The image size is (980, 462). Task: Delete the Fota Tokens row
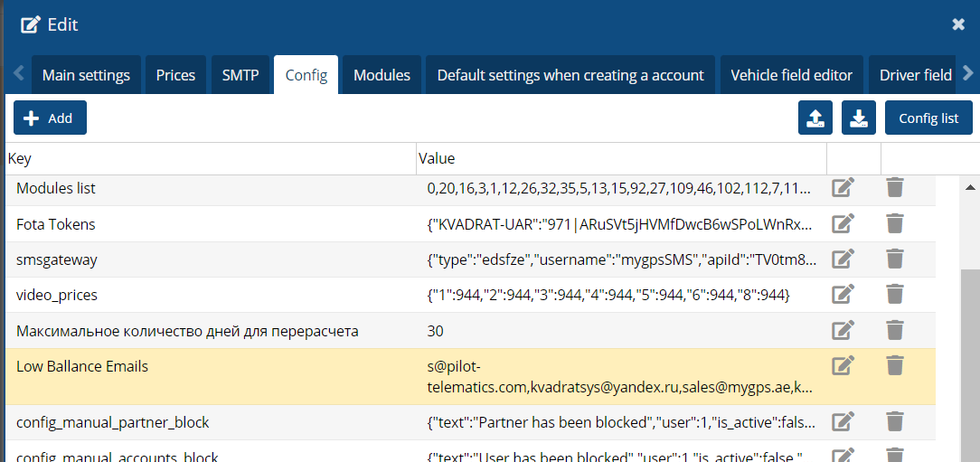click(x=894, y=223)
